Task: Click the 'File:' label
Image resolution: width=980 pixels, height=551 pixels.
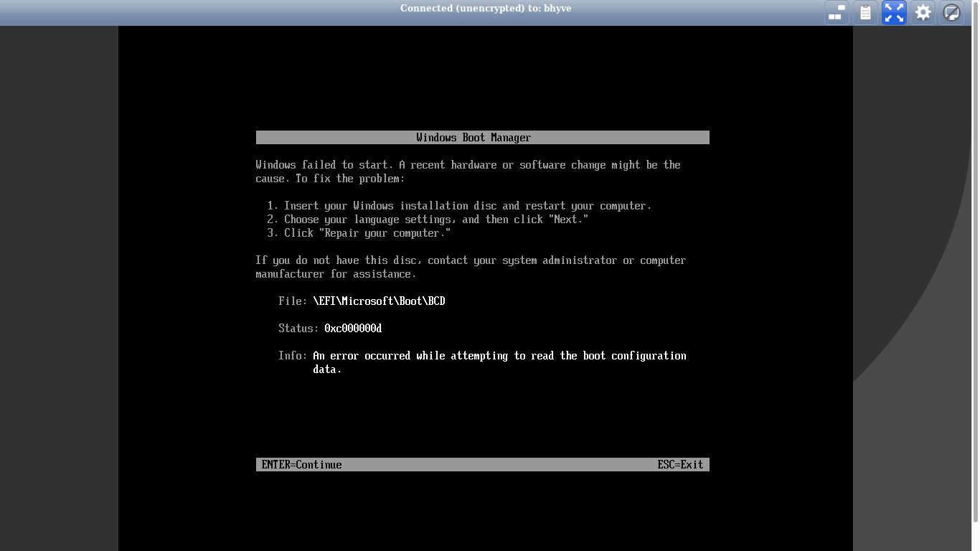Action: pos(293,301)
